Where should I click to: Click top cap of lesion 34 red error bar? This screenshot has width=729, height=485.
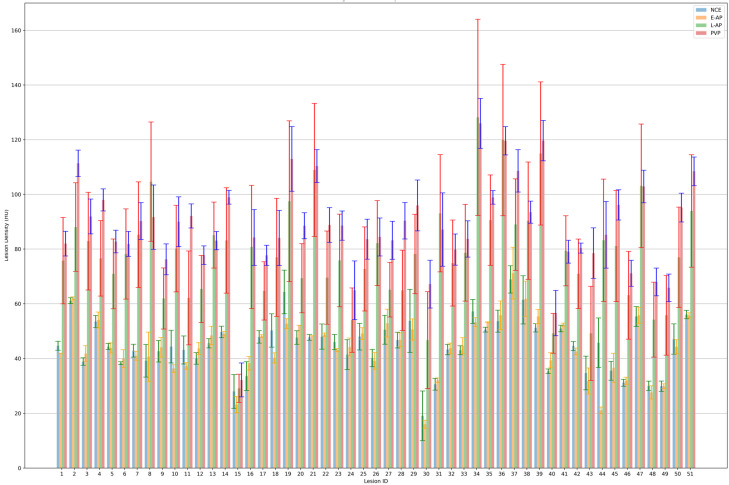[477, 20]
